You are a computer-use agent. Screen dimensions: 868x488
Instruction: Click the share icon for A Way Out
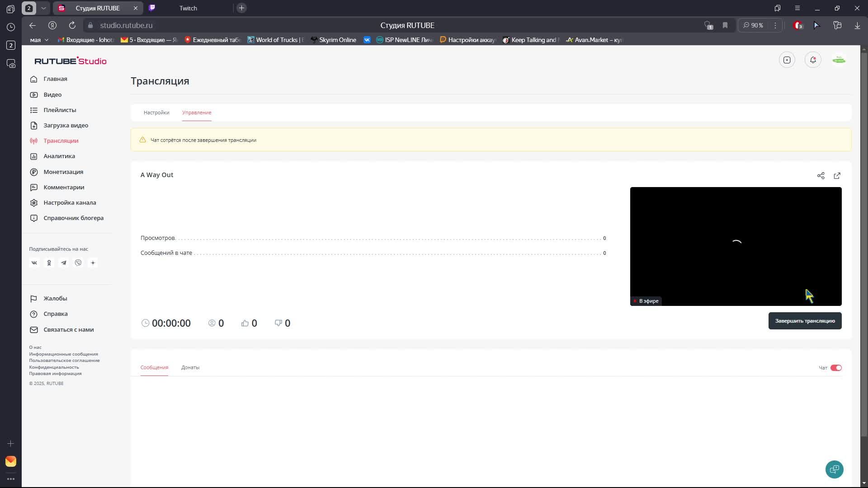[x=821, y=176]
